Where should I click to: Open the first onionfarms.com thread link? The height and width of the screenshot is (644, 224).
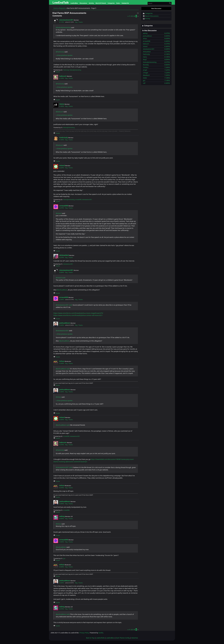(x=78, y=313)
